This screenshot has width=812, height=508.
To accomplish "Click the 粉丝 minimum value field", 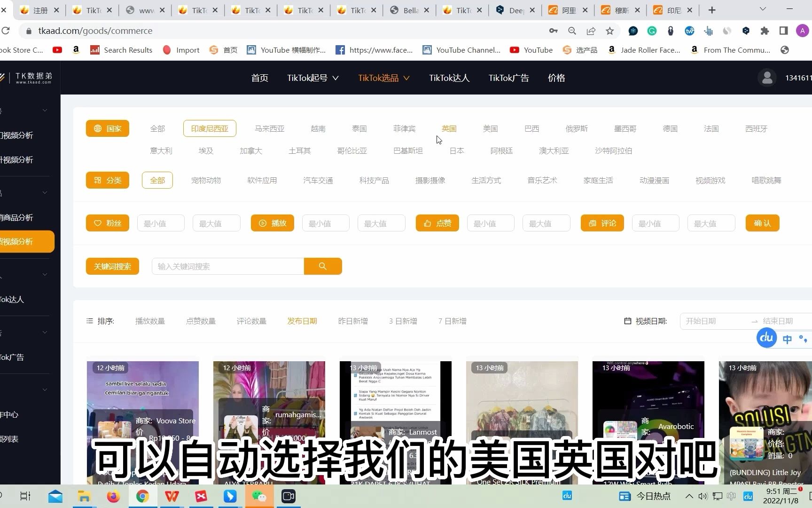I will (x=161, y=223).
